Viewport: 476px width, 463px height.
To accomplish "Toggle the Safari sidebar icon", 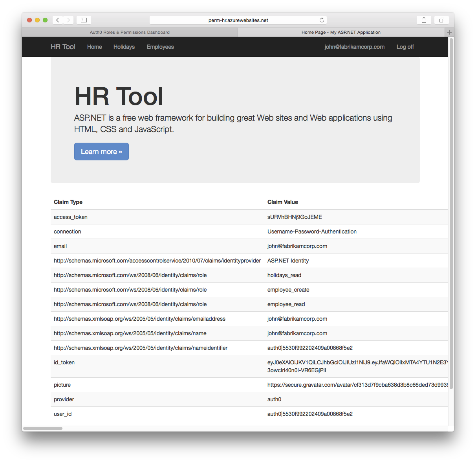I will [x=84, y=20].
